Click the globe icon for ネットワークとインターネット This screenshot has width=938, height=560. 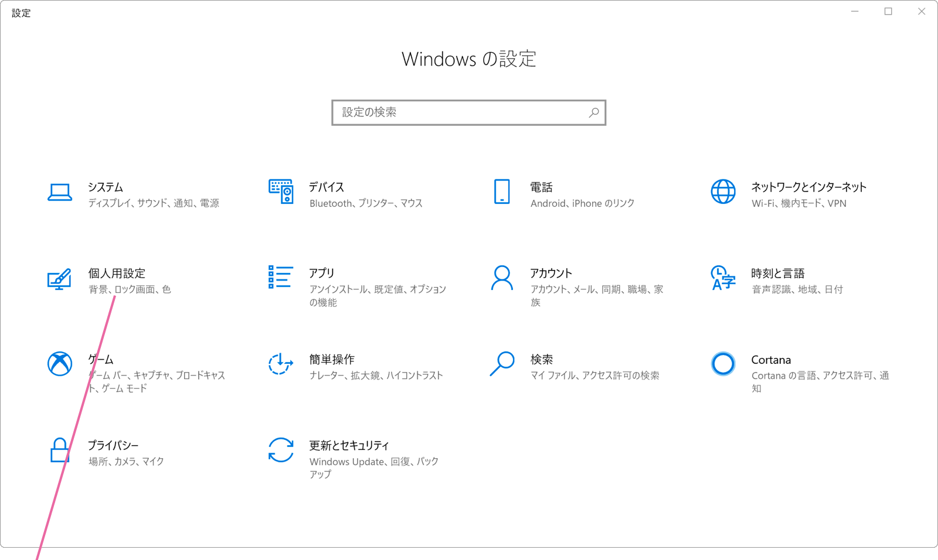tap(723, 192)
